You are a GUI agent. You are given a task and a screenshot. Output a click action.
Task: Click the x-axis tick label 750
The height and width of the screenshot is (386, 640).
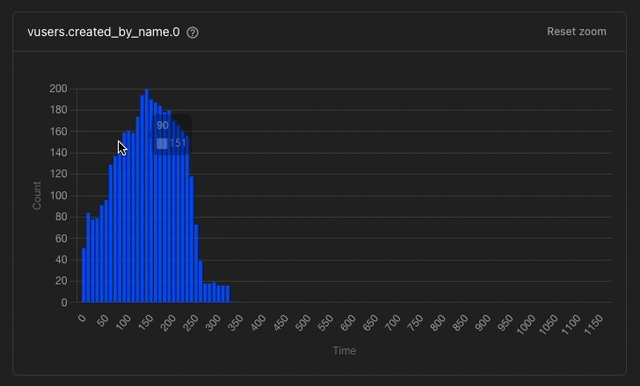click(x=416, y=323)
